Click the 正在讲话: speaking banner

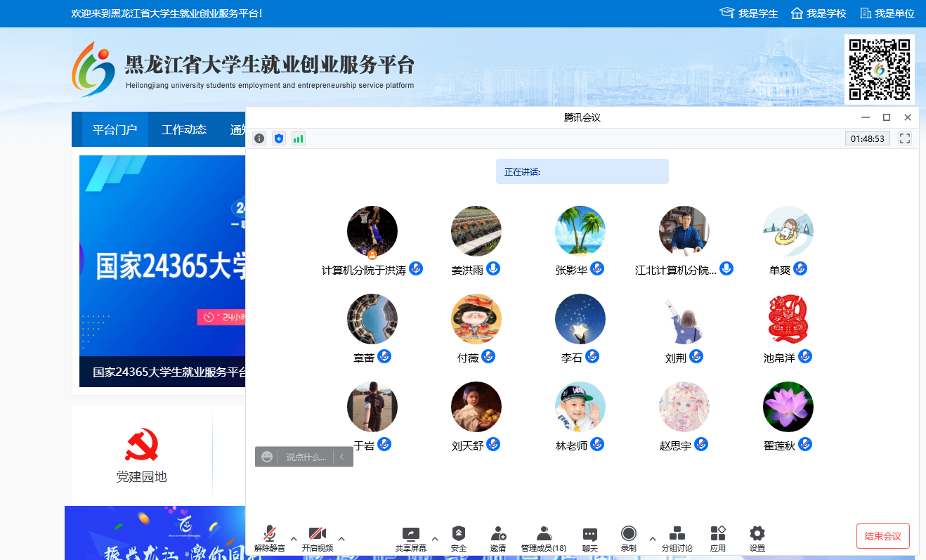click(582, 171)
